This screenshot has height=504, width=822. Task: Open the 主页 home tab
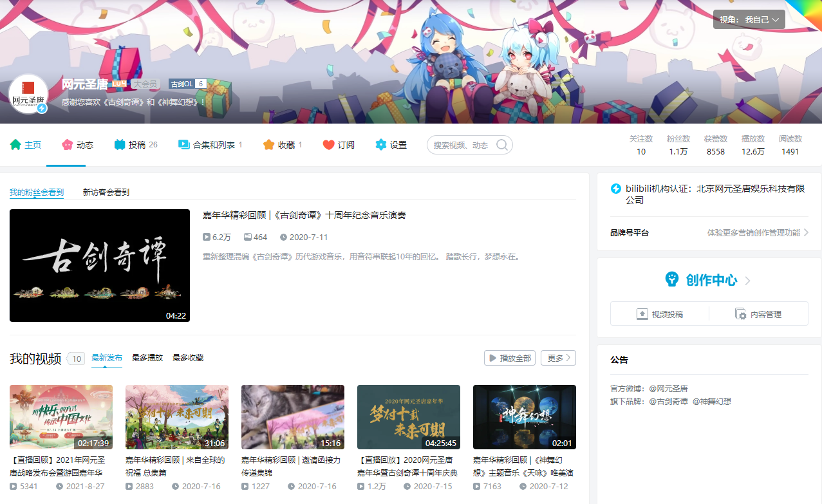[26, 145]
